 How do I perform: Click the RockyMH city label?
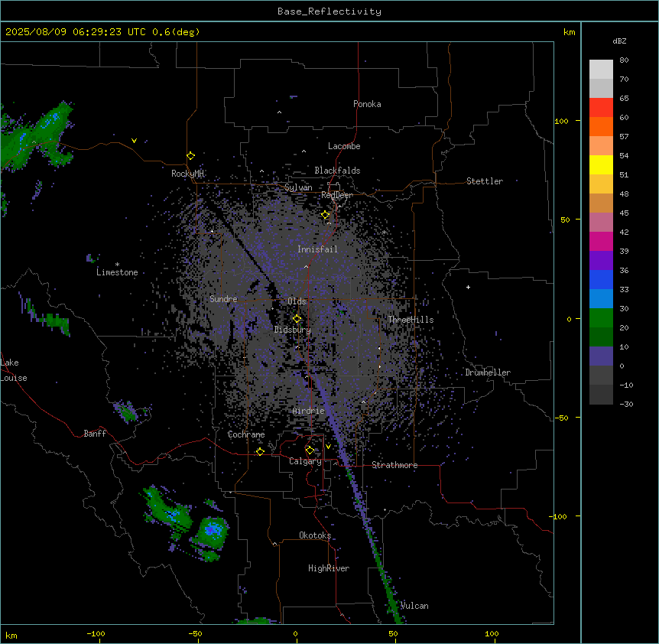pos(187,174)
